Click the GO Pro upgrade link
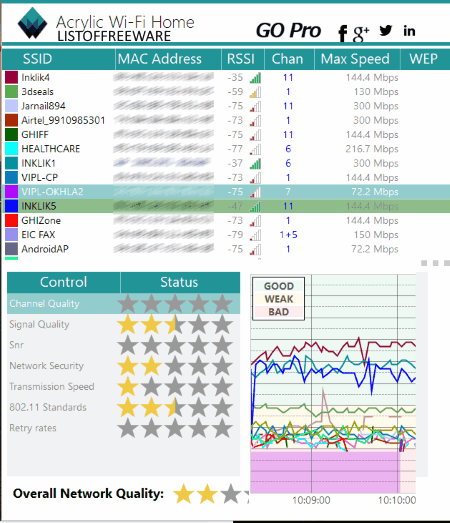This screenshot has height=523, width=450. tap(288, 31)
